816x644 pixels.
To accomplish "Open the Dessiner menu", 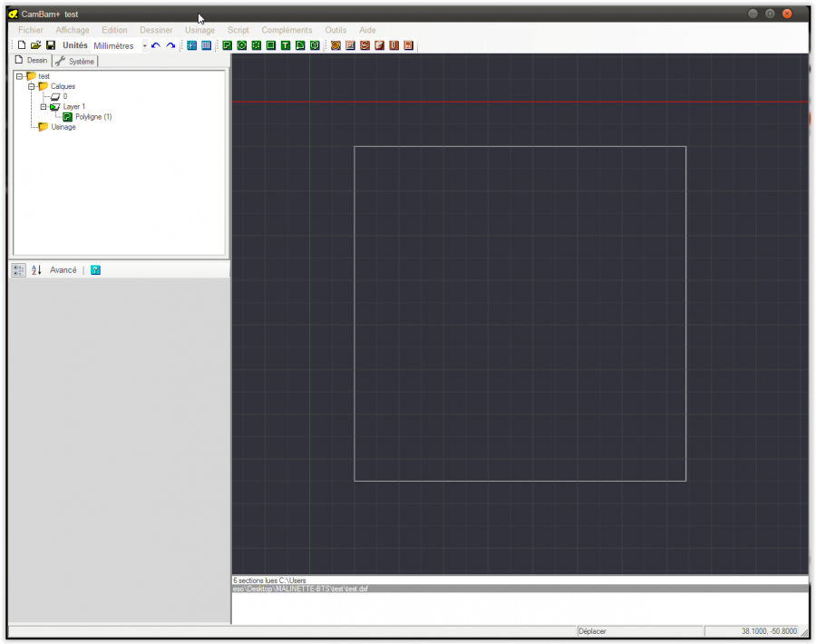I will pyautogui.click(x=156, y=30).
